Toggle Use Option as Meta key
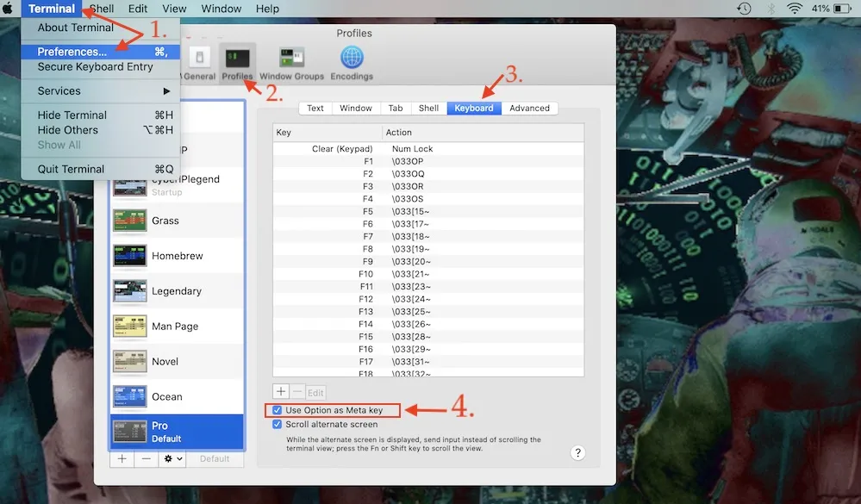861x504 pixels. pos(277,410)
